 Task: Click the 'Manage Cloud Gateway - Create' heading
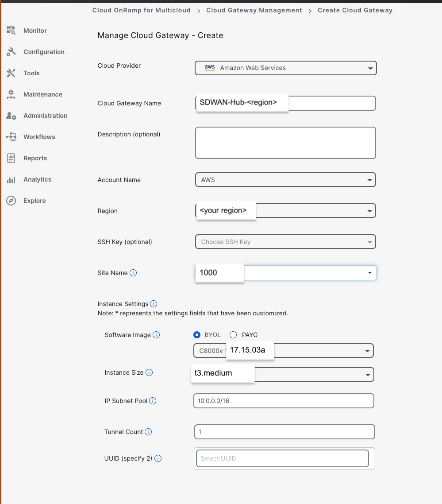[160, 35]
